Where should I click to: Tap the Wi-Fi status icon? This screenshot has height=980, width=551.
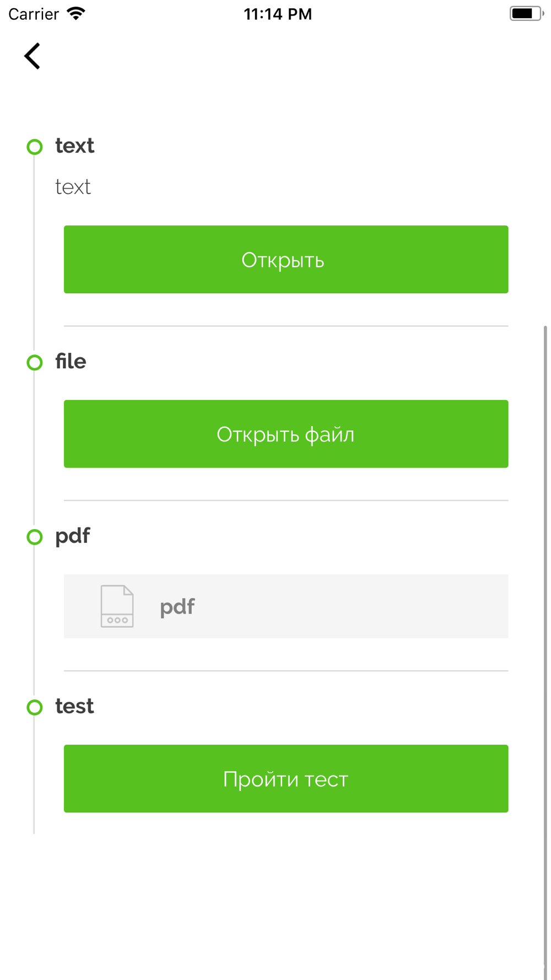76,13
